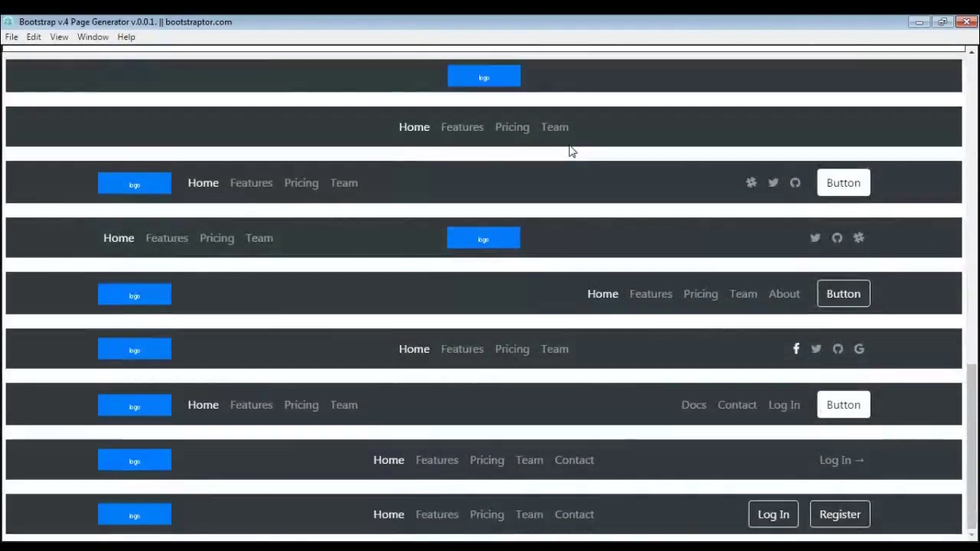Click Team just left of the centered logo
Image resolution: width=980 pixels, height=551 pixels.
260,238
